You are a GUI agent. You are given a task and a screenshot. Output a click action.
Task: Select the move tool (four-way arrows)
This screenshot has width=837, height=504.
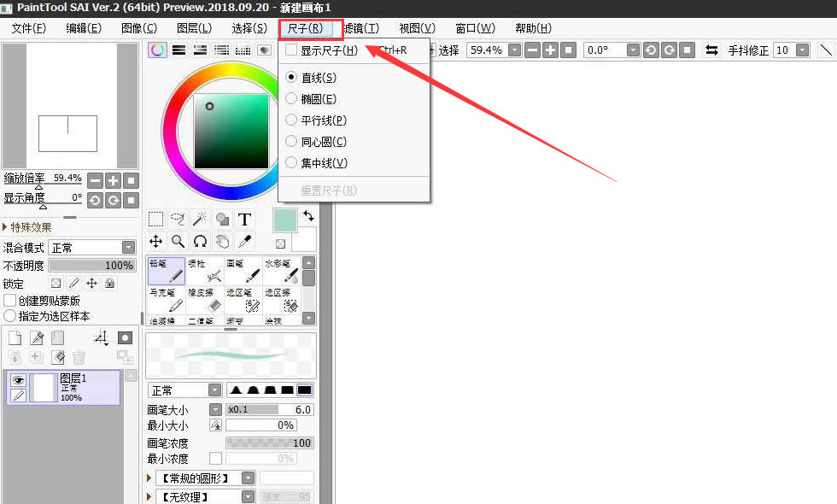click(155, 241)
